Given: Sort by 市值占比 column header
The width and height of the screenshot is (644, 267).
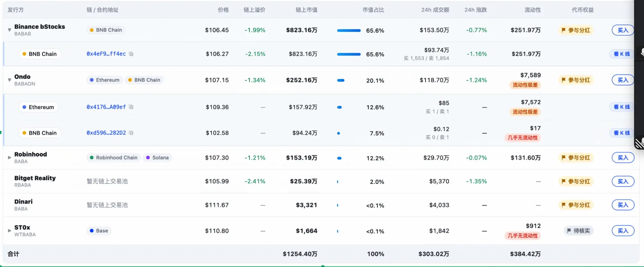Looking at the screenshot, I should [x=373, y=10].
